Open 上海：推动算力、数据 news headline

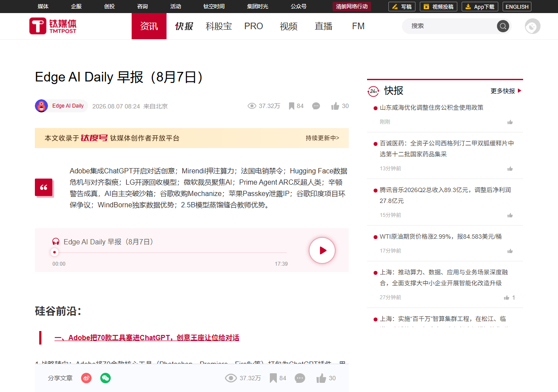coord(444,277)
